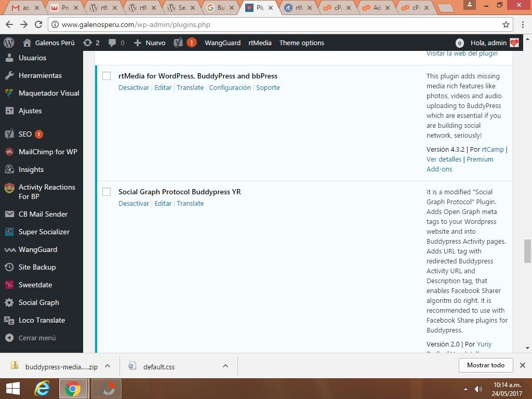532x399 pixels.
Task: Click Desactivar for Social Graph Protocol plugin
Action: pyautogui.click(x=134, y=204)
